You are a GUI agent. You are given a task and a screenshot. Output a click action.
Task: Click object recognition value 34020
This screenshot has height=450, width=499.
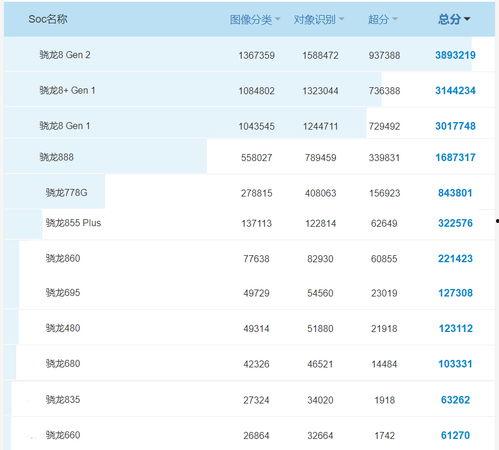tap(320, 400)
